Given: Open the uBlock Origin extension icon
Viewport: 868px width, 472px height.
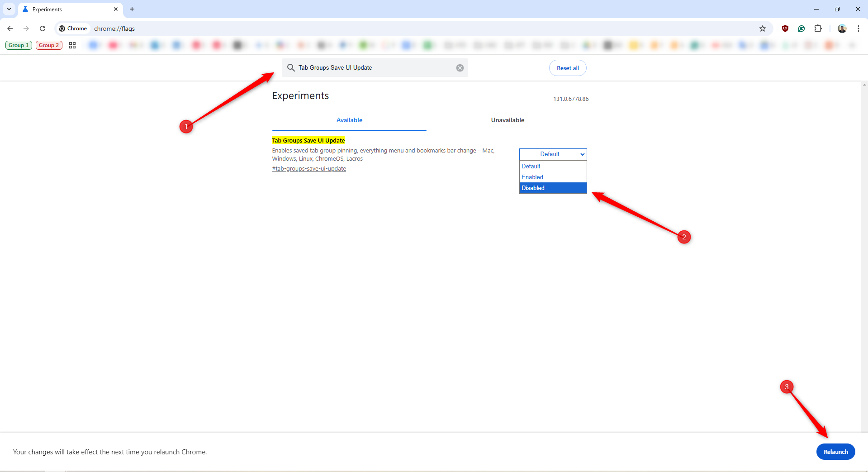Looking at the screenshot, I should coord(785,29).
